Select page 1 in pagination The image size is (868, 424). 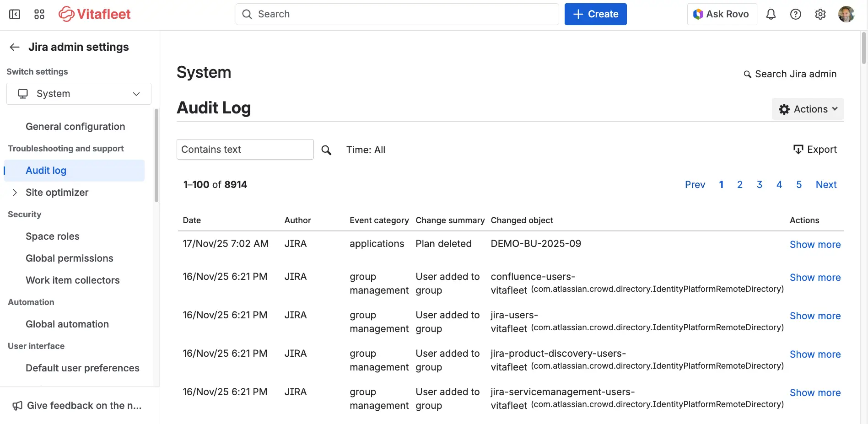(721, 185)
